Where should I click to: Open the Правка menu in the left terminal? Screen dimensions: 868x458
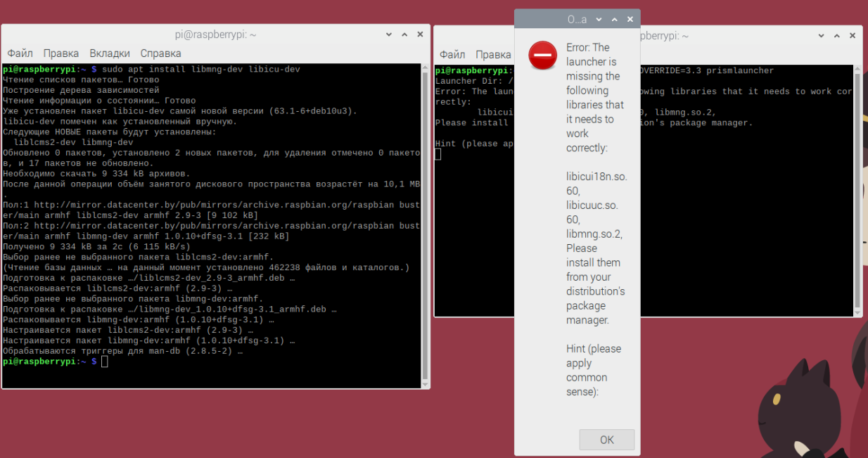(60, 53)
